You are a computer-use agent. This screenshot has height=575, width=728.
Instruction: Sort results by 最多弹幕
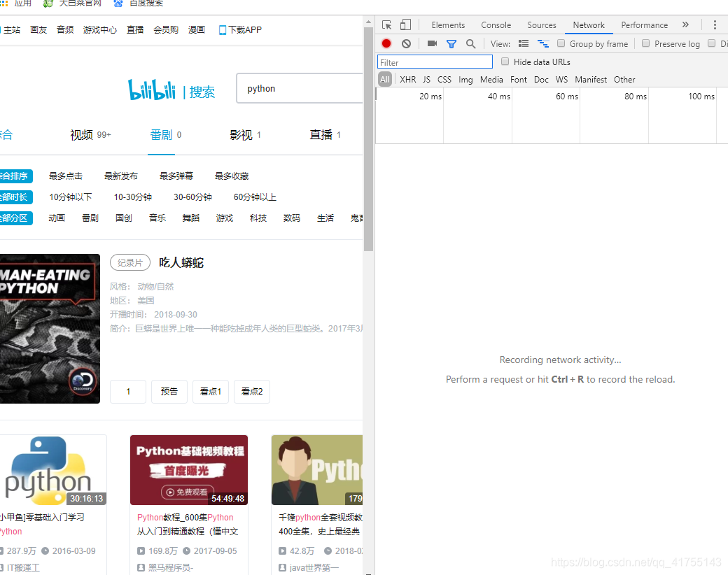point(176,176)
